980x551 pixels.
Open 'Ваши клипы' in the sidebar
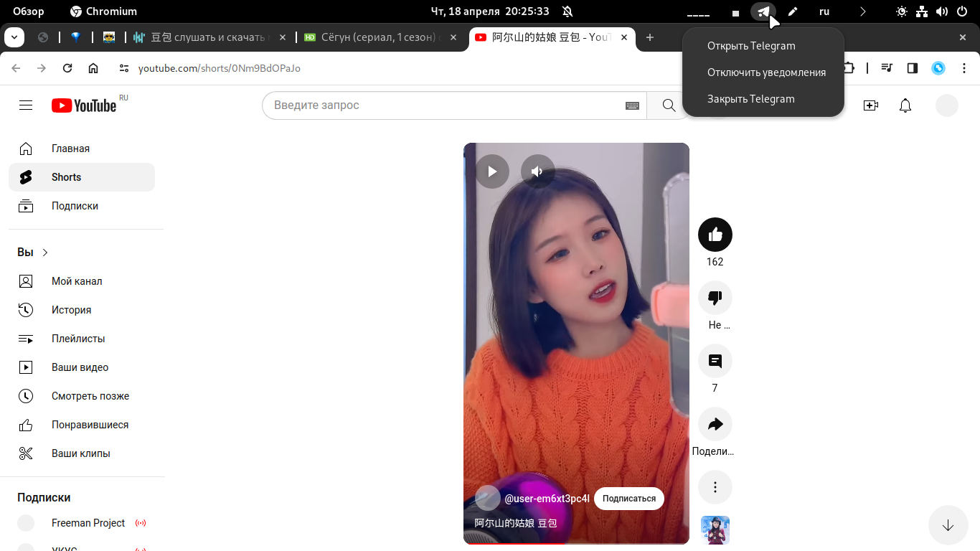click(x=82, y=453)
